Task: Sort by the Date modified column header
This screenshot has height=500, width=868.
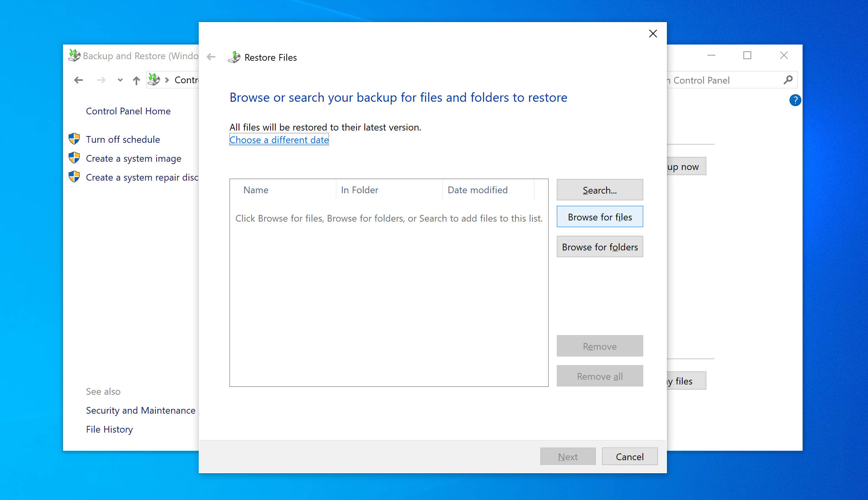Action: 488,190
